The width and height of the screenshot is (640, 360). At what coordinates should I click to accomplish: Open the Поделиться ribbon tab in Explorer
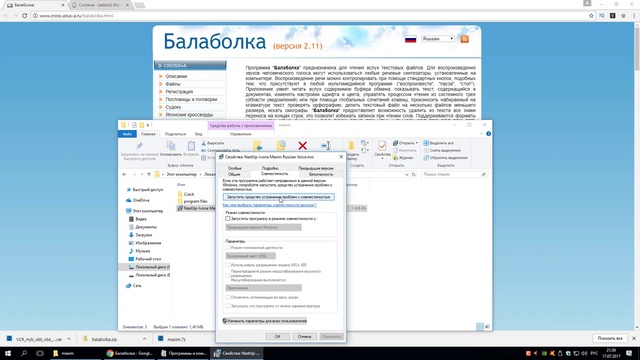[175, 134]
